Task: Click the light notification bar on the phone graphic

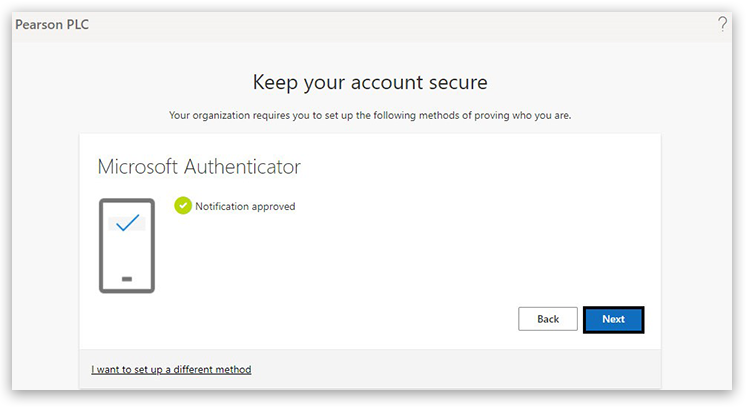Action: pyautogui.click(x=113, y=225)
